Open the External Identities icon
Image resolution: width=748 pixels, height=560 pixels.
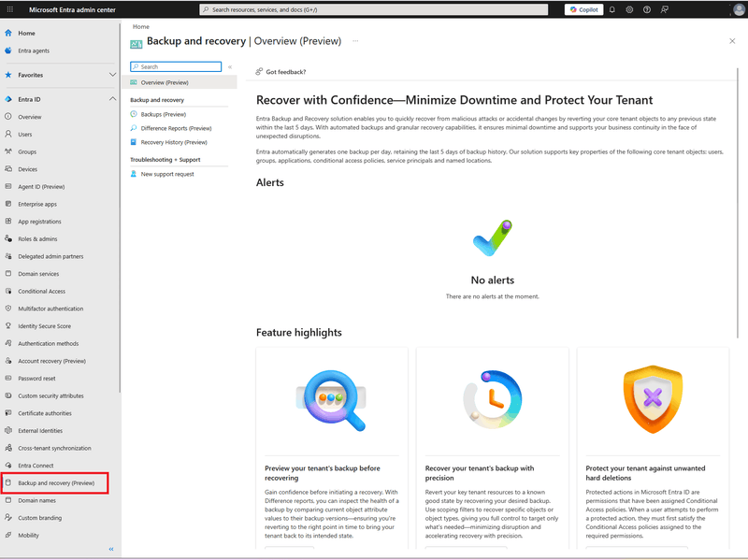[x=8, y=431]
